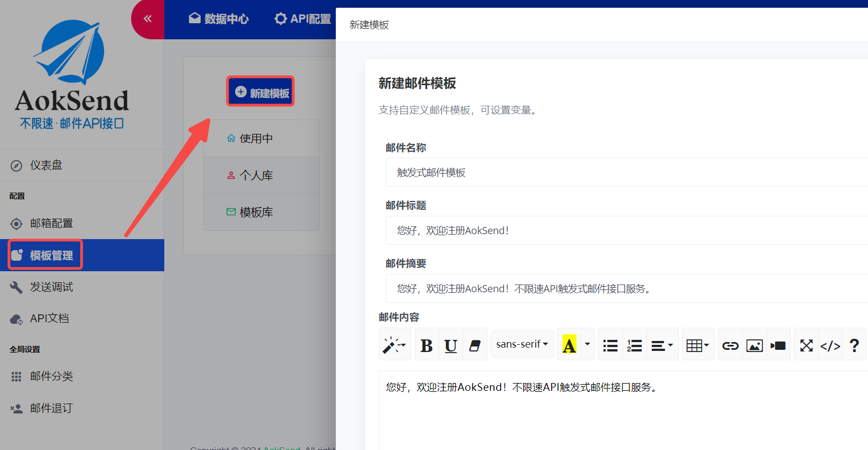868x450 pixels.
Task: Click the 邮件退订 person-remove icon
Action: pyautogui.click(x=17, y=408)
